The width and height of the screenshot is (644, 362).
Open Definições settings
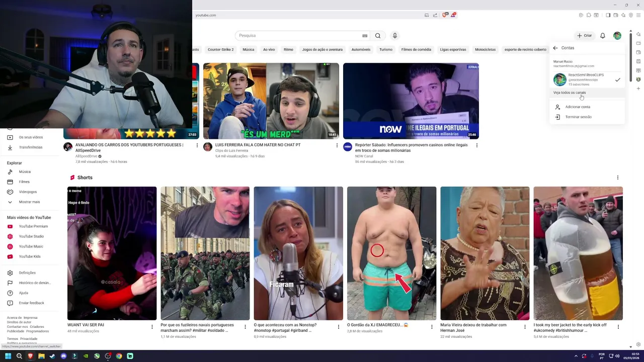pyautogui.click(x=27, y=273)
